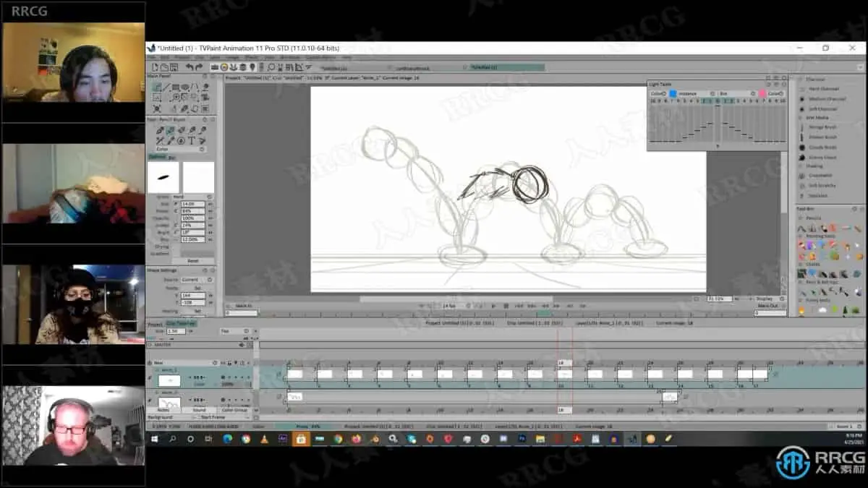Open the Edit menu
Image resolution: width=868 pixels, height=488 pixels.
166,57
